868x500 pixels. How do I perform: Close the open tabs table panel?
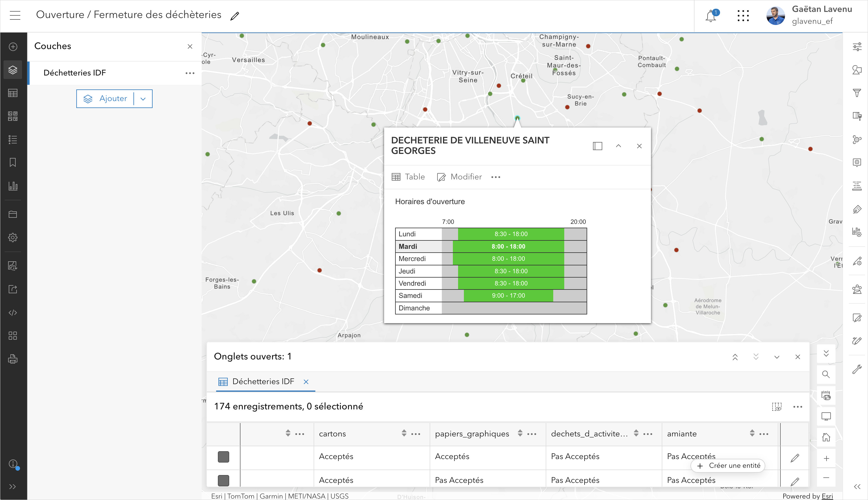[x=798, y=357]
